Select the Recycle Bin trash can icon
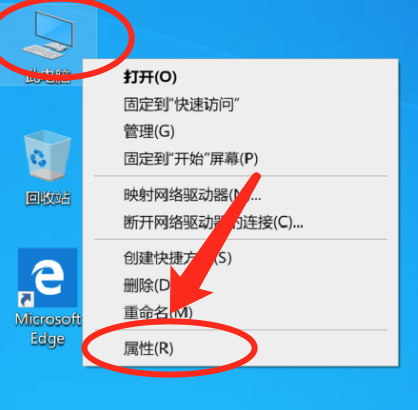The height and width of the screenshot is (410, 418). click(48, 155)
